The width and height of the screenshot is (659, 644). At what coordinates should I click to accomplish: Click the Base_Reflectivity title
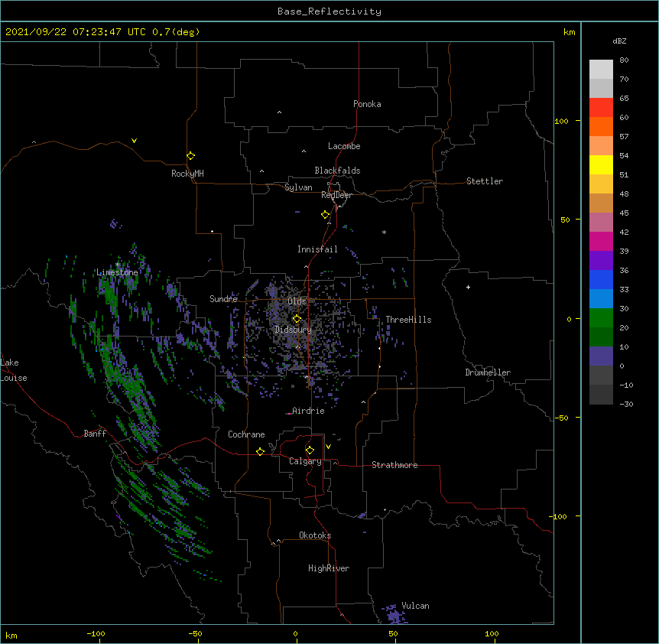[x=329, y=11]
